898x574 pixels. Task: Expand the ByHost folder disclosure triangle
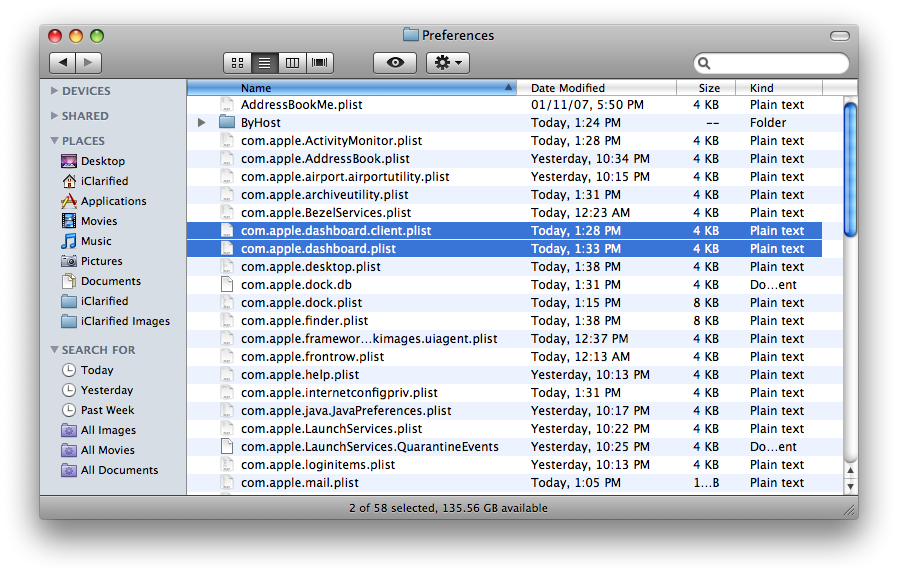202,123
